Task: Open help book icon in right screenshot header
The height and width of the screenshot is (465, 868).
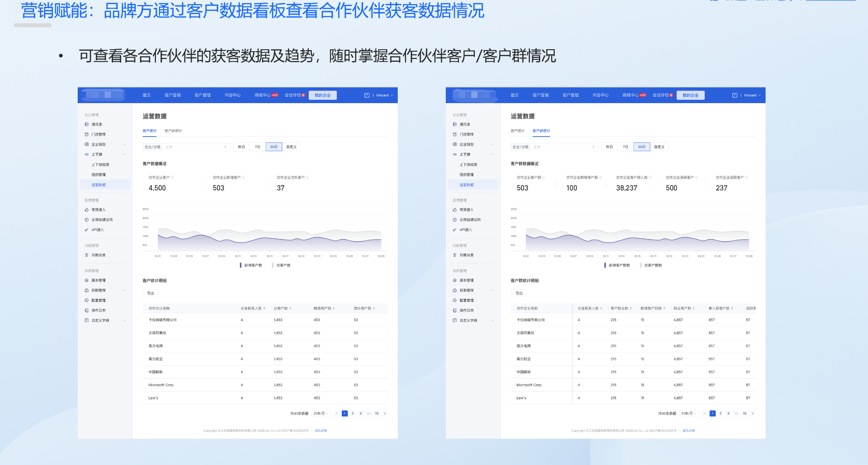Action: click(x=735, y=95)
